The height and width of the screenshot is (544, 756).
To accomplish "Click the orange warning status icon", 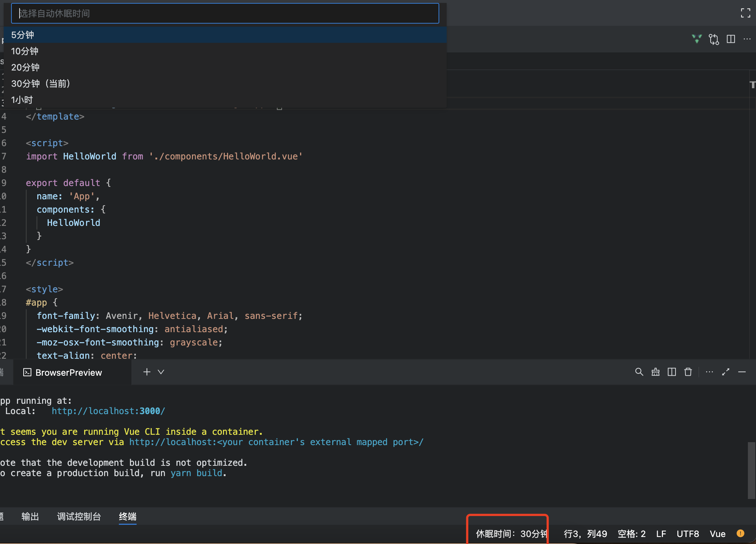I will coord(740,533).
